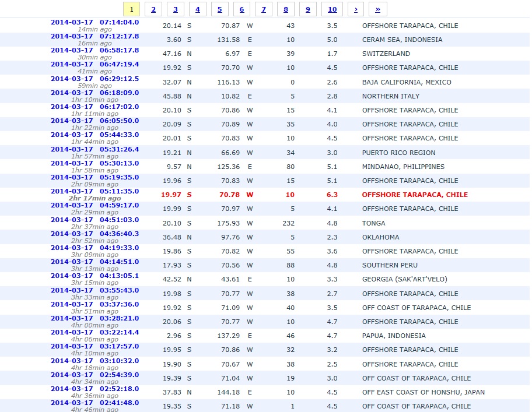Go to results page 6
Screen dimensions: 532x412
[242, 9]
